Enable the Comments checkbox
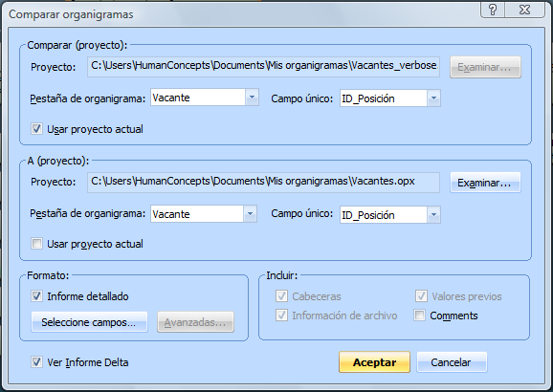553x392 pixels. tap(420, 316)
